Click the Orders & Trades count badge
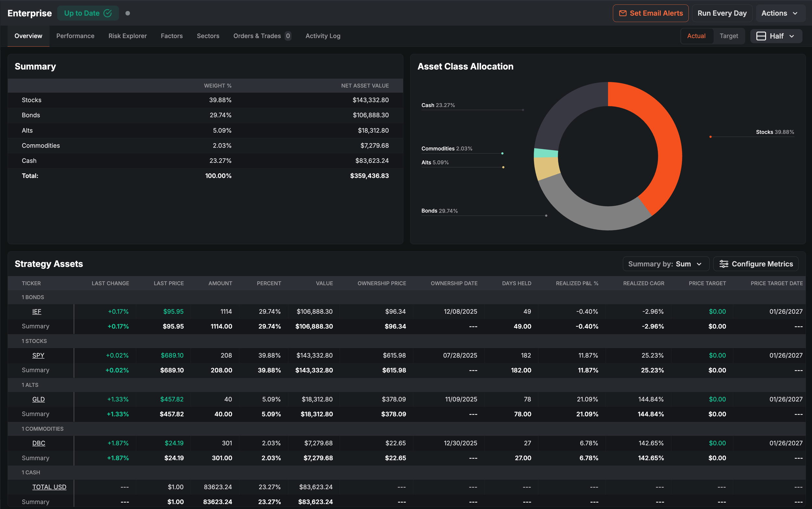Screen dimensions: 812x509 point(288,36)
